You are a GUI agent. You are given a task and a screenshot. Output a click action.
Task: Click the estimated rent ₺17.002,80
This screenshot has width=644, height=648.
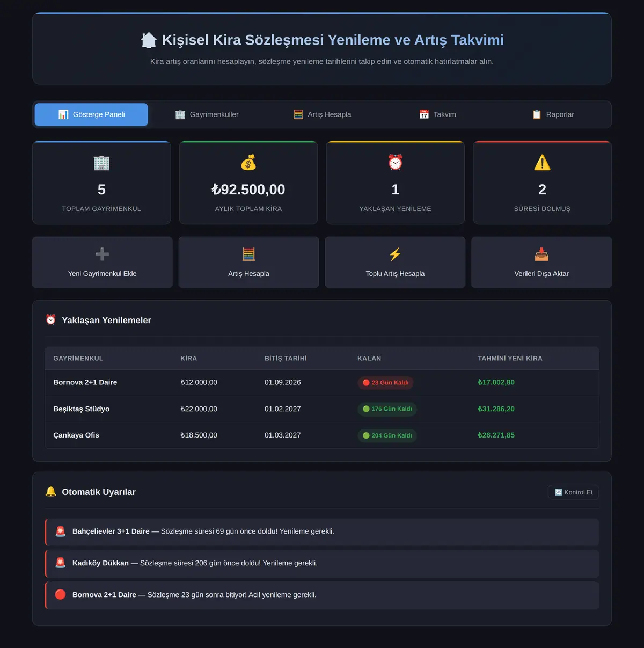496,382
